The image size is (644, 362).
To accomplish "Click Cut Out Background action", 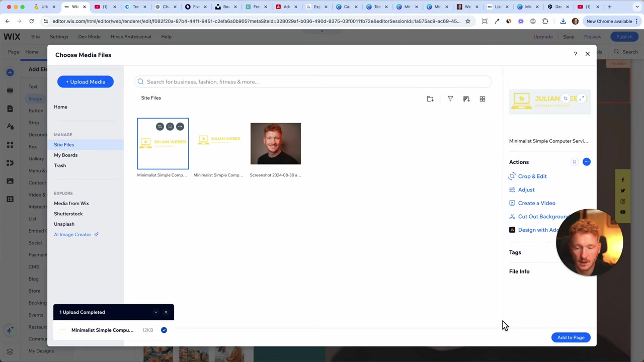I will pos(539,217).
